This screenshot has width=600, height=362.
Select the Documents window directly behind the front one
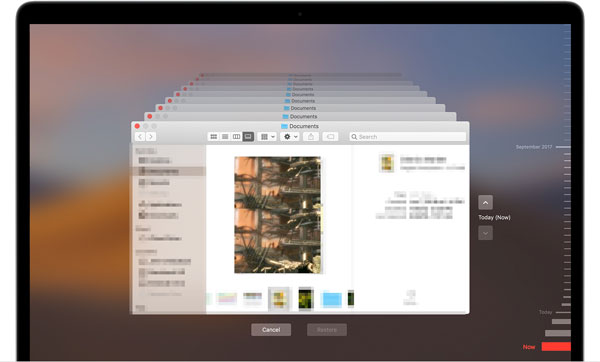click(x=300, y=116)
